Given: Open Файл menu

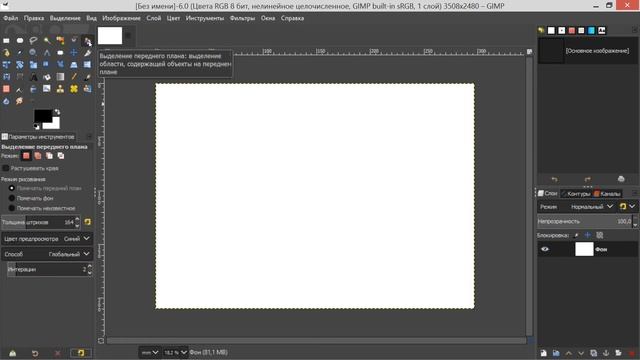Looking at the screenshot, I should (x=11, y=18).
